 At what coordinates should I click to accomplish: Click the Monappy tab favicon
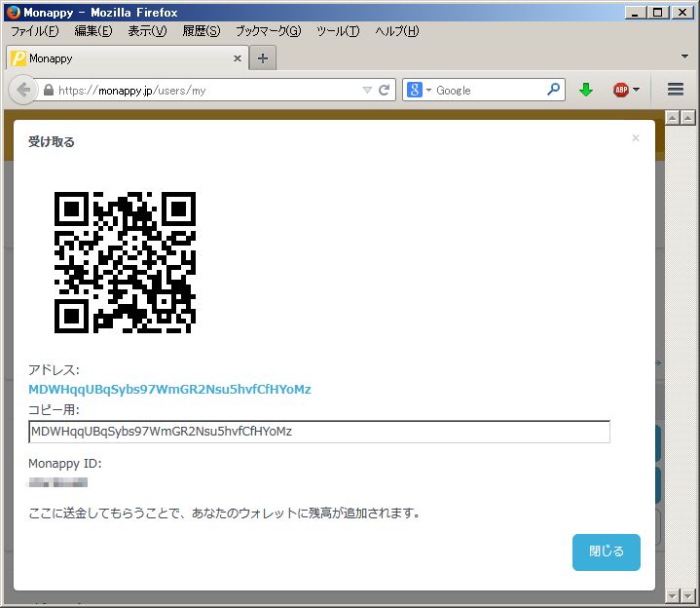(18, 58)
